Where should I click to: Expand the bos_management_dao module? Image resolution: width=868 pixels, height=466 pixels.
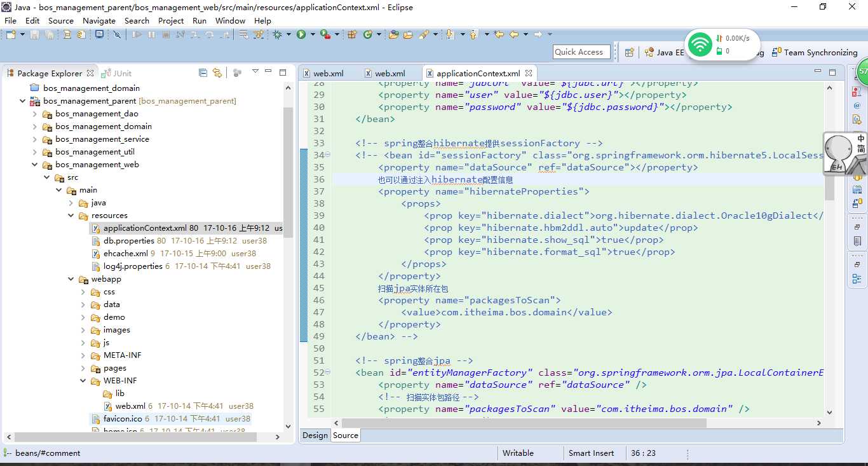(x=35, y=113)
